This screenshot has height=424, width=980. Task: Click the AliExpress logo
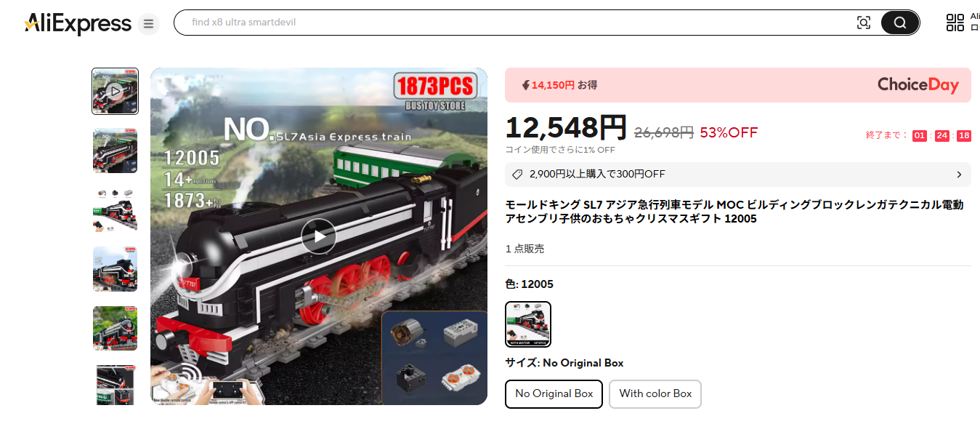tap(78, 23)
